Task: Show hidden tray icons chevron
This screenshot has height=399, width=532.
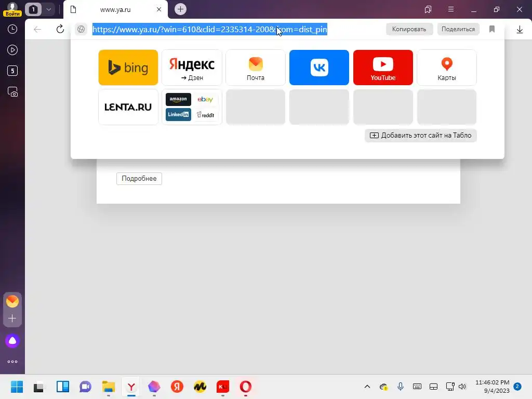Action: pos(367,387)
